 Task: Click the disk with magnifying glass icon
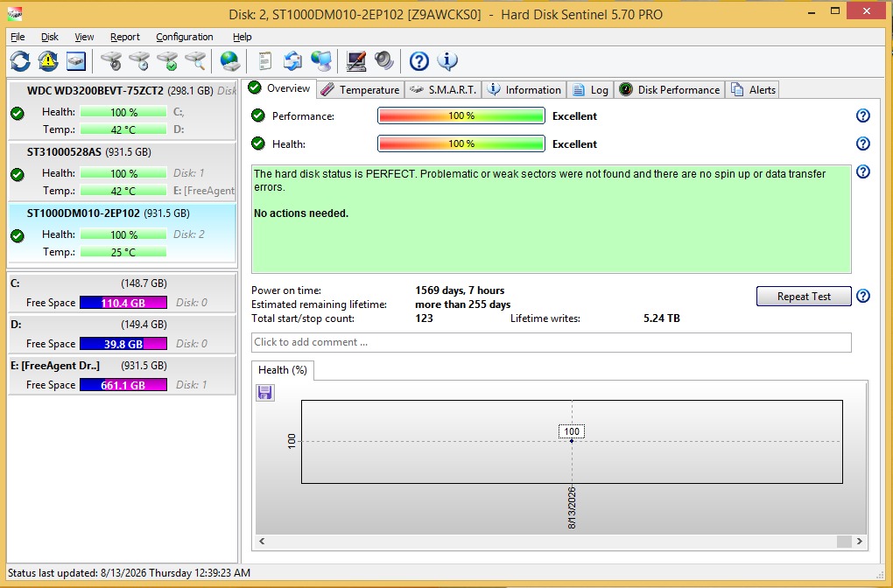[195, 60]
